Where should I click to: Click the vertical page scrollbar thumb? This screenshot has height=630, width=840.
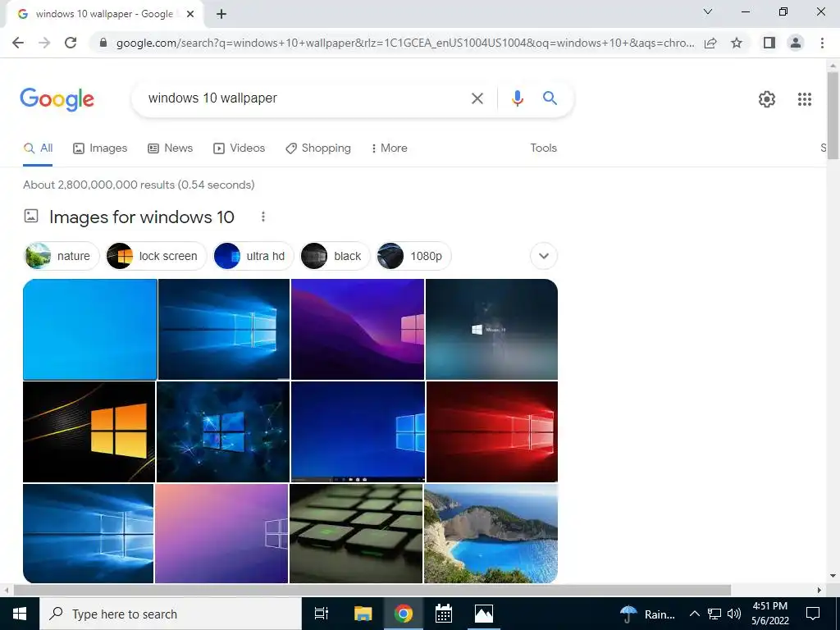click(833, 115)
